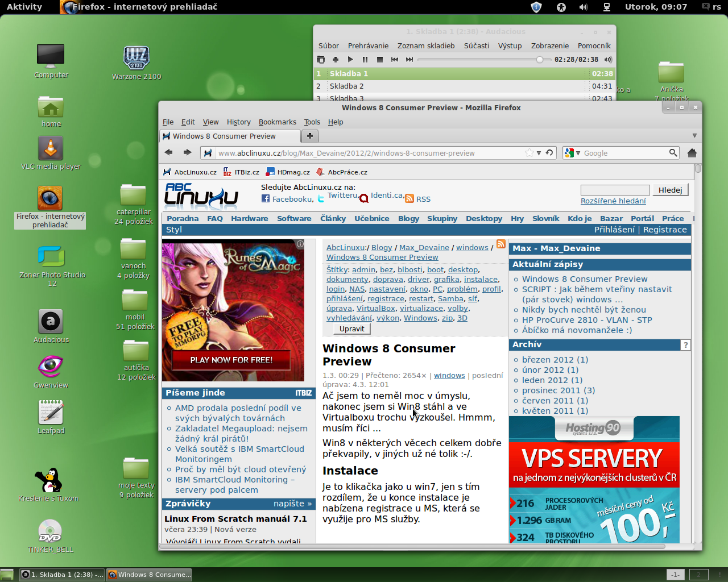728x582 pixels.
Task: Click the search magnifier icon in Firefox
Action: pos(673,153)
